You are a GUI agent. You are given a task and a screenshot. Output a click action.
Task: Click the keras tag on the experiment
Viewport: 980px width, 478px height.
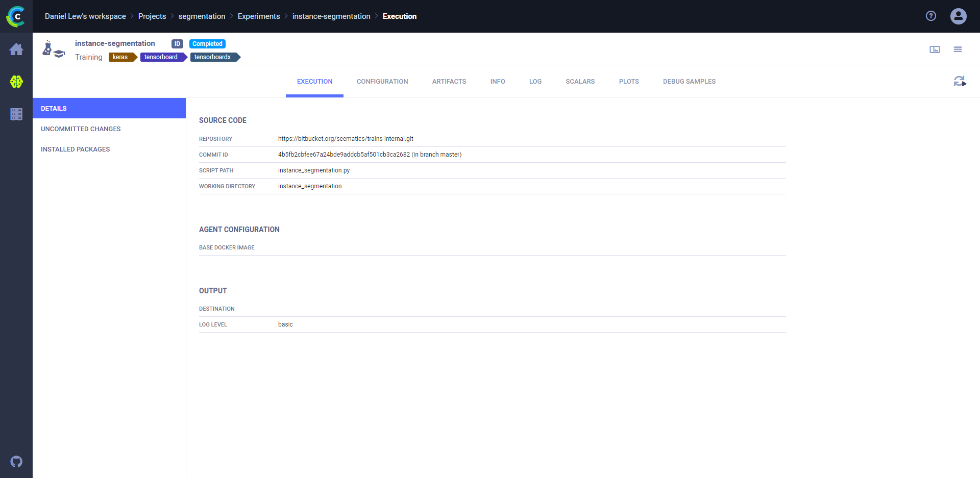tap(121, 57)
